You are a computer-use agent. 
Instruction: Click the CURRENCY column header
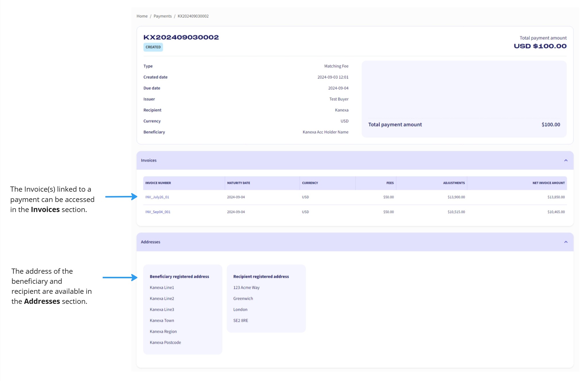(310, 183)
